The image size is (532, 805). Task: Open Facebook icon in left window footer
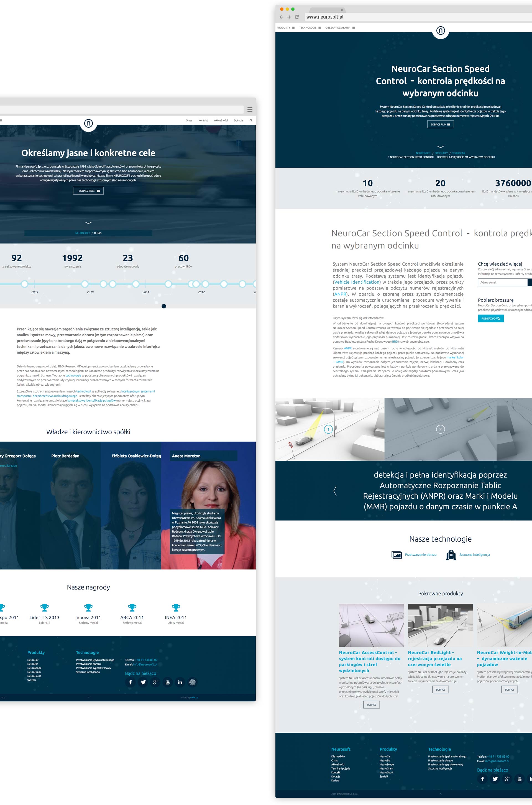point(130,682)
